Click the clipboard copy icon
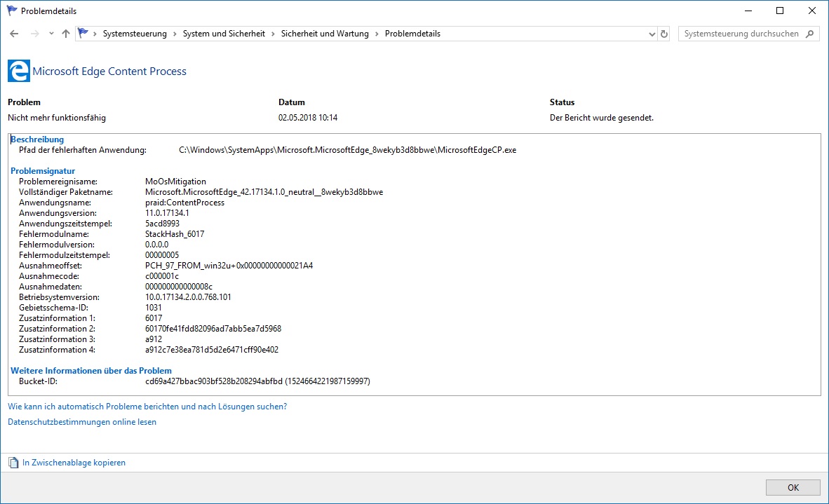 [x=13, y=463]
